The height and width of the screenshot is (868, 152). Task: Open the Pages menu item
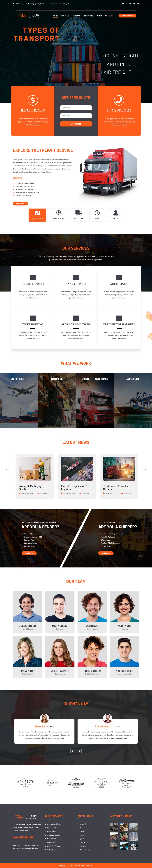(x=99, y=16)
